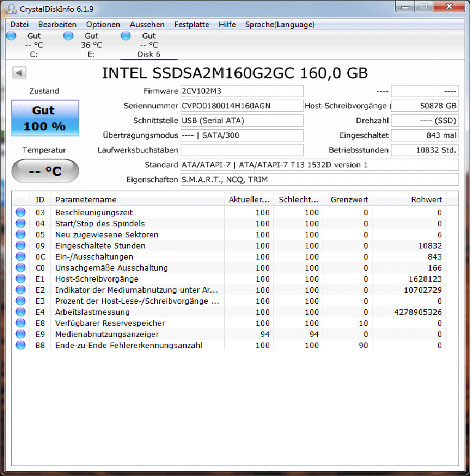Image resolution: width=472 pixels, height=476 pixels.
Task: Click the Betriebsstunden value 10832 Std.
Action: tap(425, 150)
